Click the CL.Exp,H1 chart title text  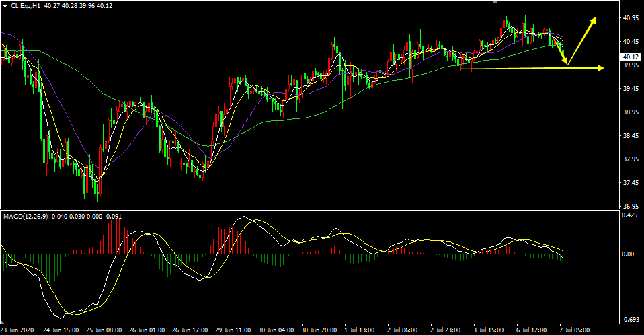pyautogui.click(x=25, y=6)
